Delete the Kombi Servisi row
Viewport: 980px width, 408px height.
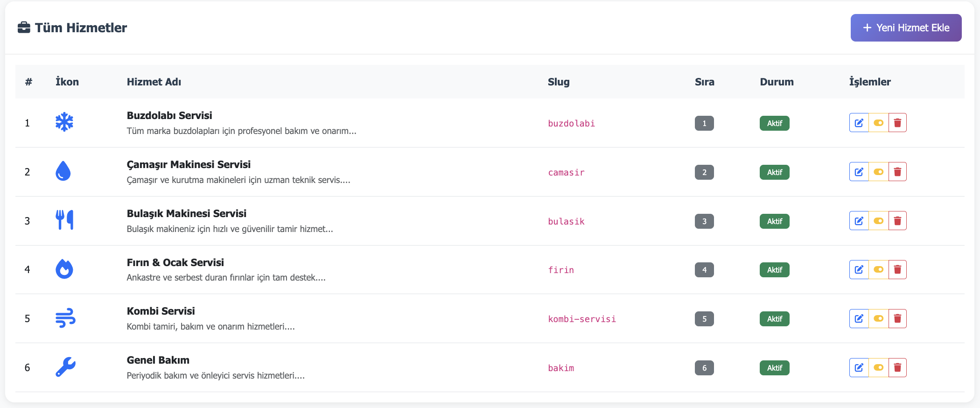click(x=897, y=319)
